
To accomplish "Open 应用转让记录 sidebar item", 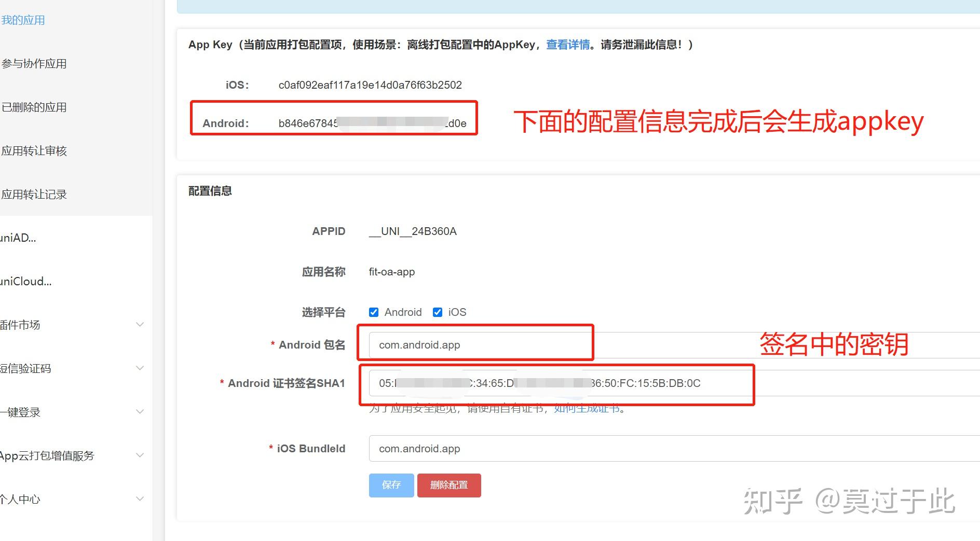I will coord(35,194).
